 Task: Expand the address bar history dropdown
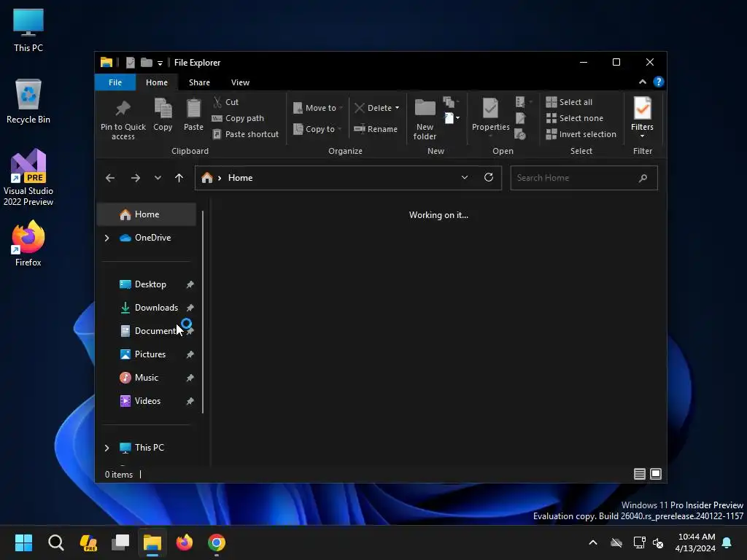tap(465, 178)
